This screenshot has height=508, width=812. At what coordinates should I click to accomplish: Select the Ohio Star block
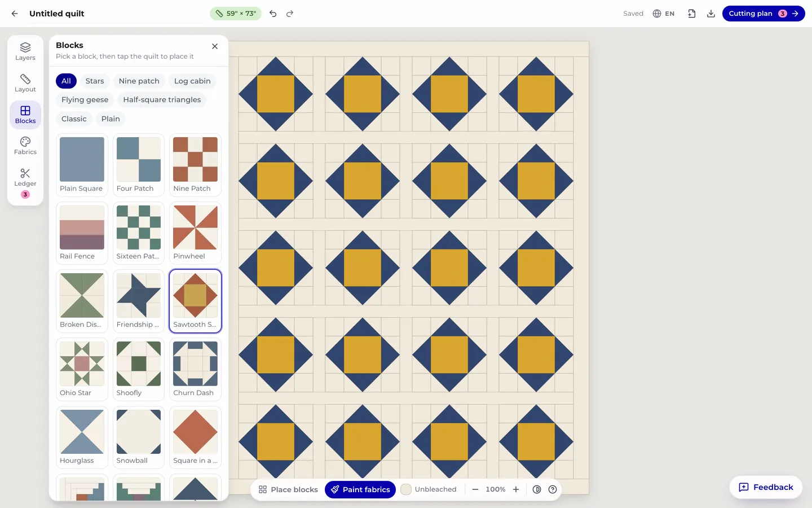[x=82, y=369]
